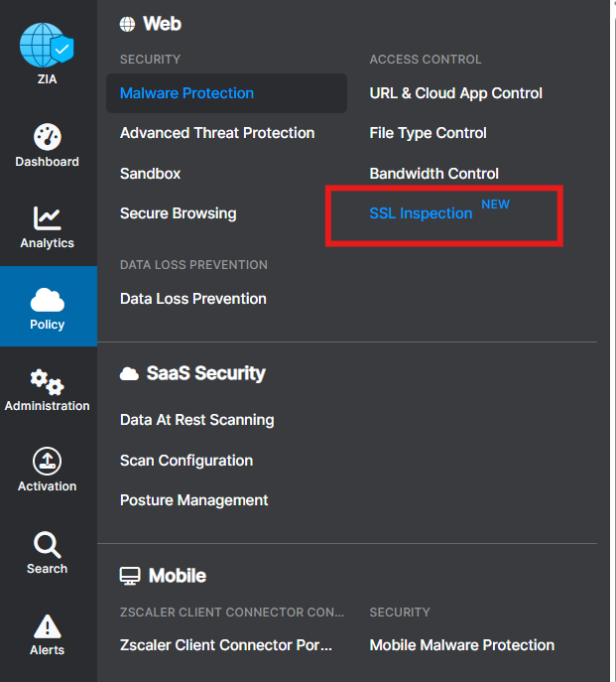Open Mobile Malware Protection

pyautogui.click(x=461, y=645)
